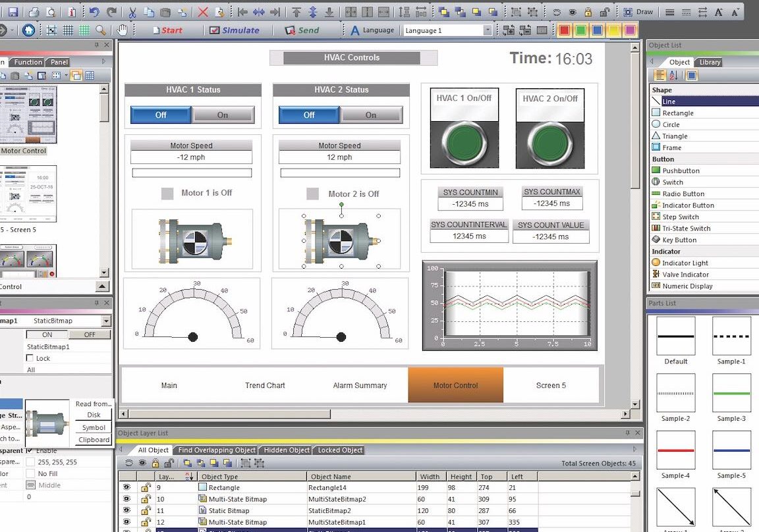
Task: Hide the Rectangle14 layer using eye icon
Action: pos(126,487)
